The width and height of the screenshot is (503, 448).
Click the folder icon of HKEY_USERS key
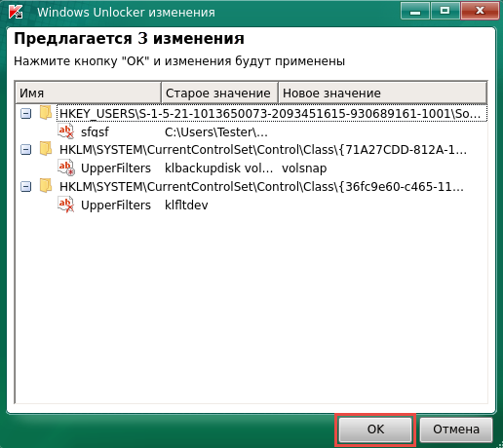point(46,113)
